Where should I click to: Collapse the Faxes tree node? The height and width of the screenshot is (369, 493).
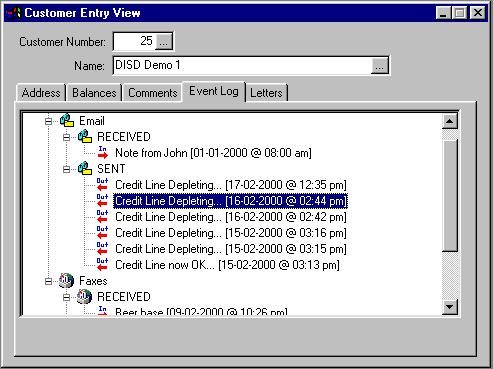click(48, 281)
